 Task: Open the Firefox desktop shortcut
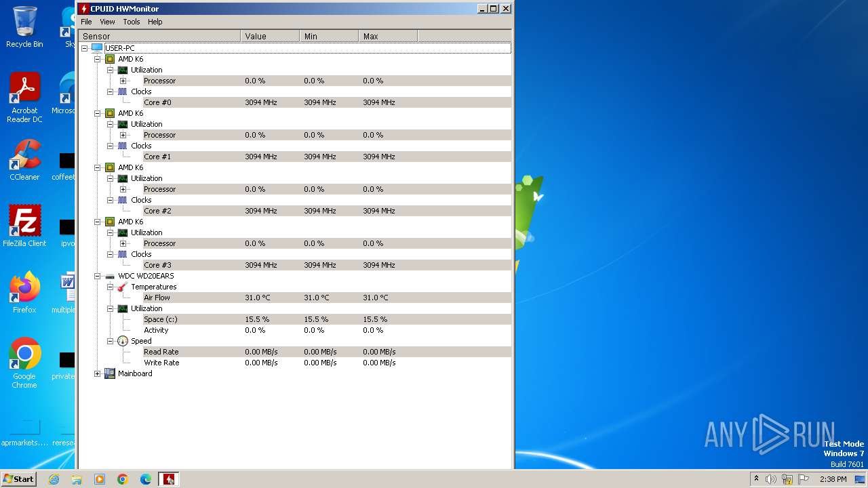point(24,293)
